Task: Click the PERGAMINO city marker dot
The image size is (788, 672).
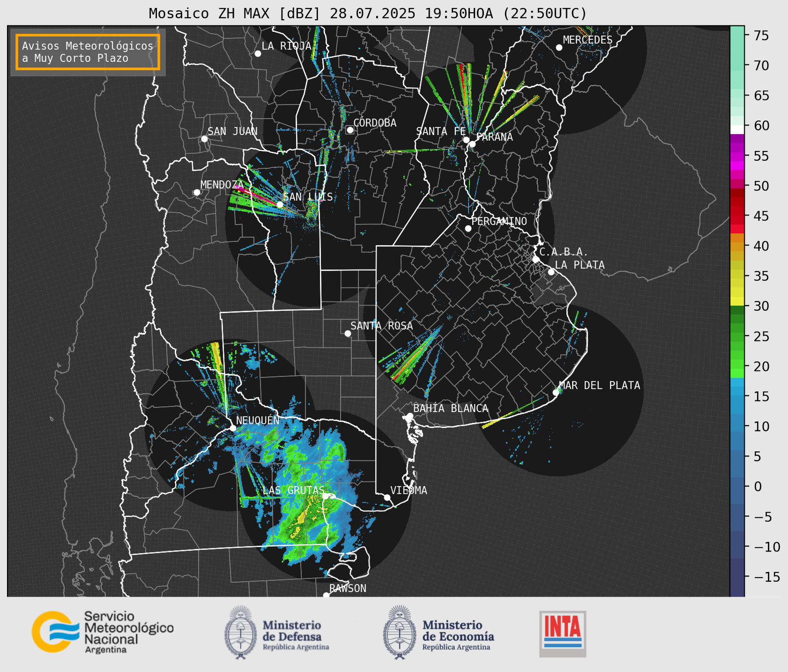Action: pyautogui.click(x=468, y=229)
